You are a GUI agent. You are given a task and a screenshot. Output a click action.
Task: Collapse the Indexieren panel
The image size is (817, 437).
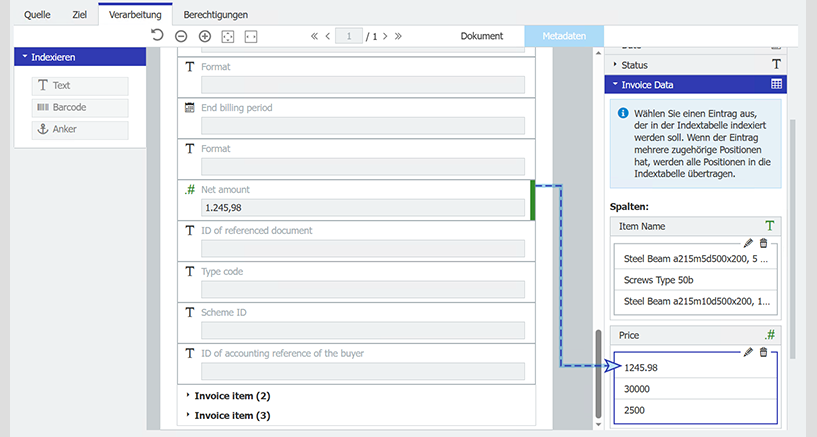(24, 57)
